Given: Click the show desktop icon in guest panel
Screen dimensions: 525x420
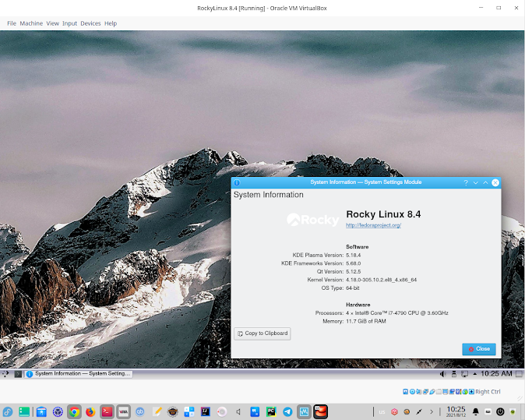Looking at the screenshot, I should tap(519, 374).
